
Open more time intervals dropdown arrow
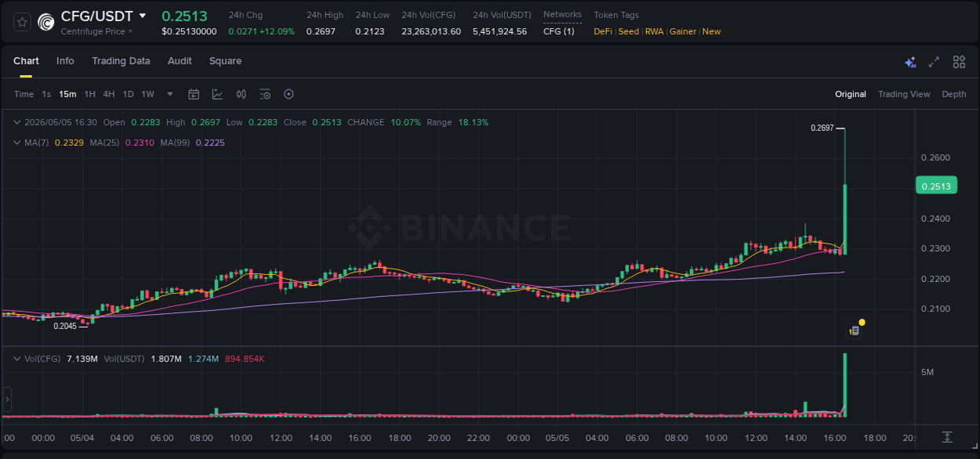tap(170, 94)
